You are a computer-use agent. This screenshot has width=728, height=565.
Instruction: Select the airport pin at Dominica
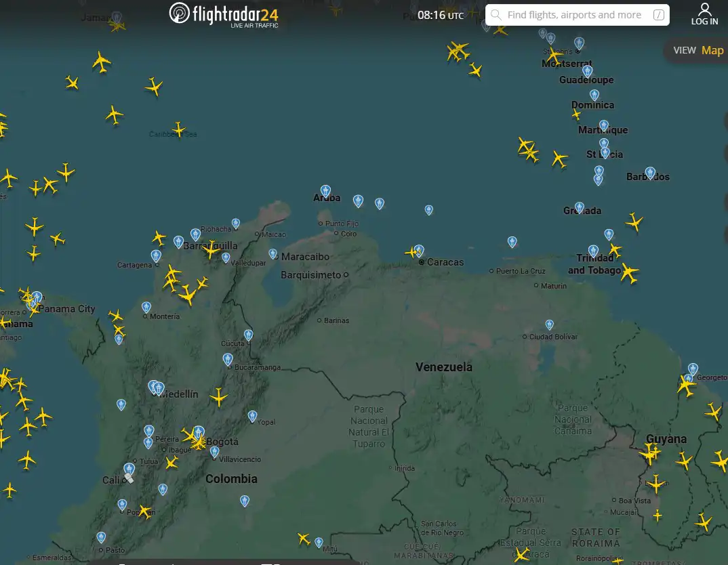coord(594,96)
